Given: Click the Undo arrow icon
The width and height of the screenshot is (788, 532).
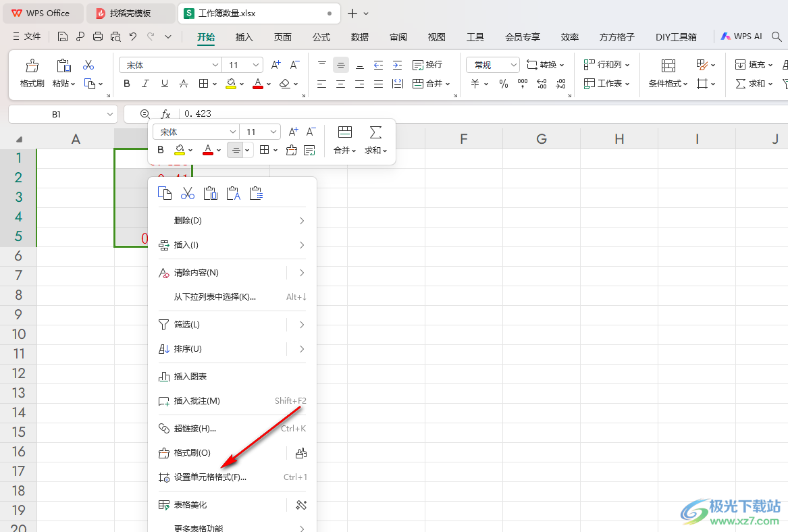Looking at the screenshot, I should point(132,36).
